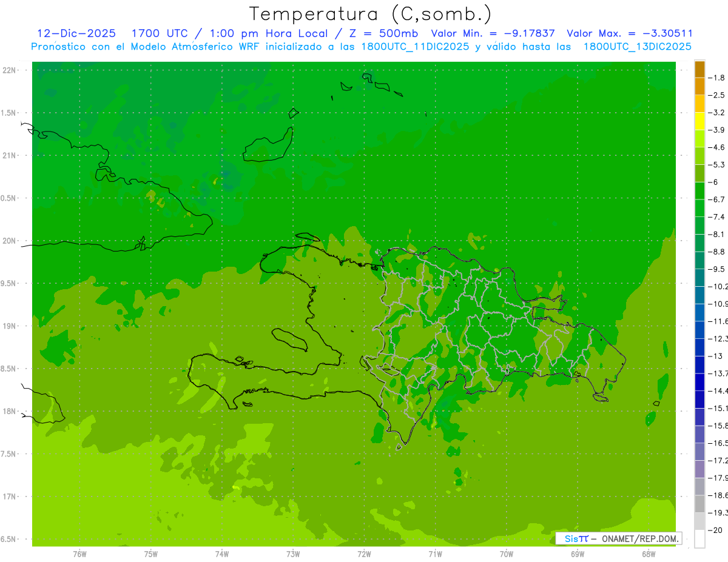
Task: Click the "ONAMET/REP.DOM." credit label
Action: click(639, 538)
